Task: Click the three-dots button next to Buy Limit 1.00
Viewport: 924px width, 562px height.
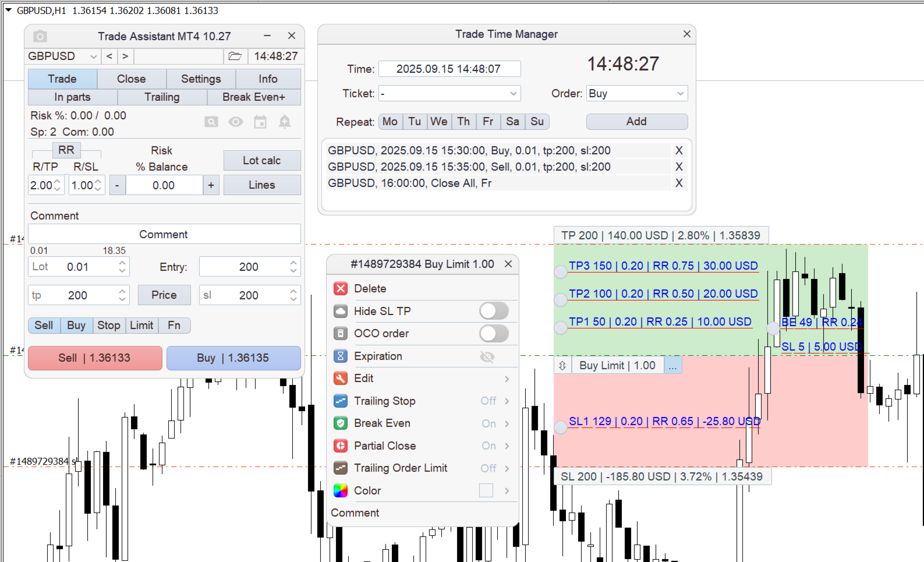Action: point(672,366)
